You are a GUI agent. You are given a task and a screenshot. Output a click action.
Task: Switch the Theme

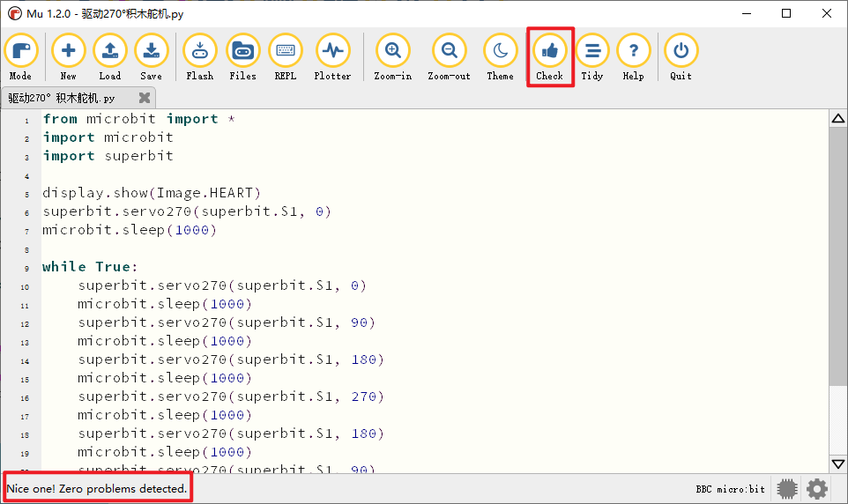pyautogui.click(x=501, y=56)
